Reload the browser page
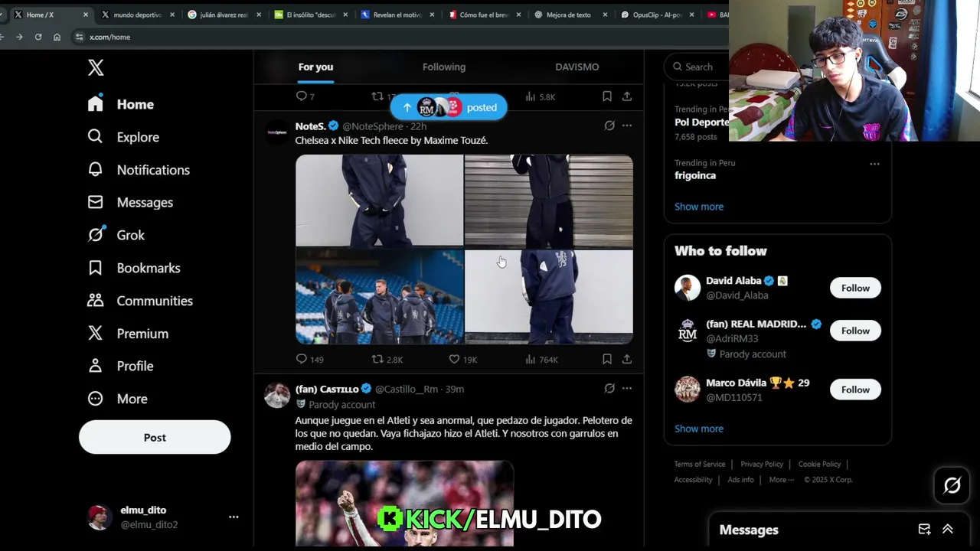This screenshot has height=551, width=980. pyautogui.click(x=38, y=37)
